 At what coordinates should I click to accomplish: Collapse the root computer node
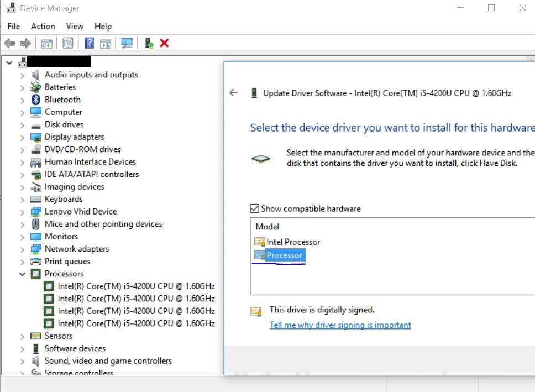pyautogui.click(x=9, y=62)
